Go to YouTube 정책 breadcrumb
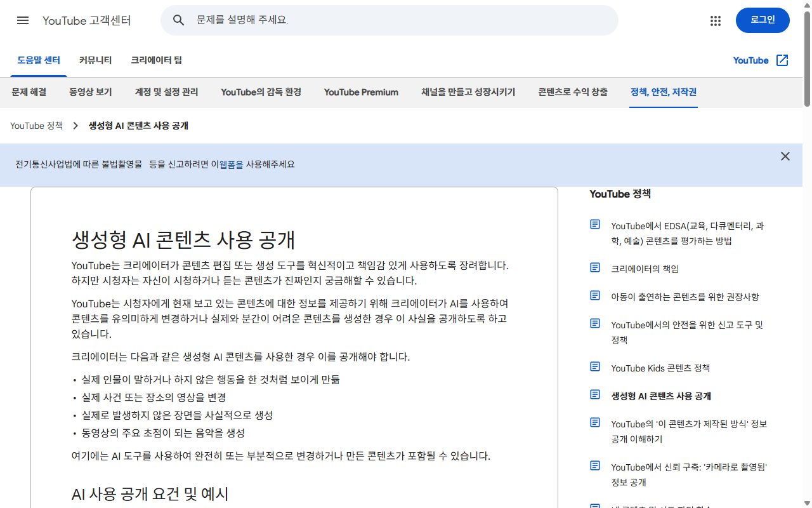812x508 pixels. coord(36,126)
